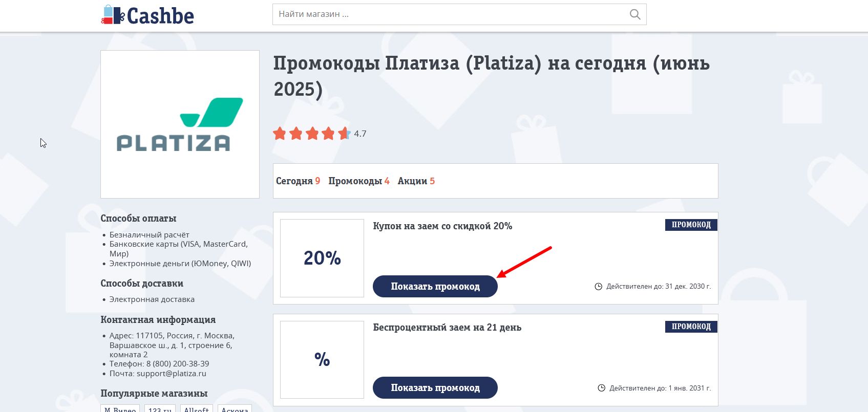
Task: Click ПРОМОКОД badge on 20% coupon
Action: tap(691, 225)
